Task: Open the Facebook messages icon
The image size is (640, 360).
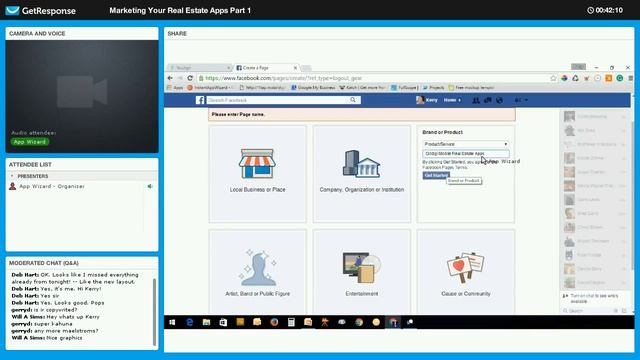Action: coord(488,100)
